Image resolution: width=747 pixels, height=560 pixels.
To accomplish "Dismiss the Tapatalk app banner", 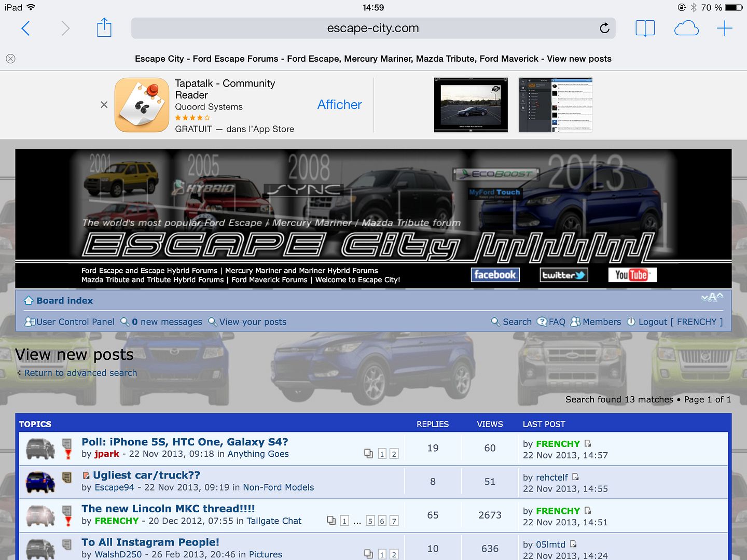I will pyautogui.click(x=104, y=105).
